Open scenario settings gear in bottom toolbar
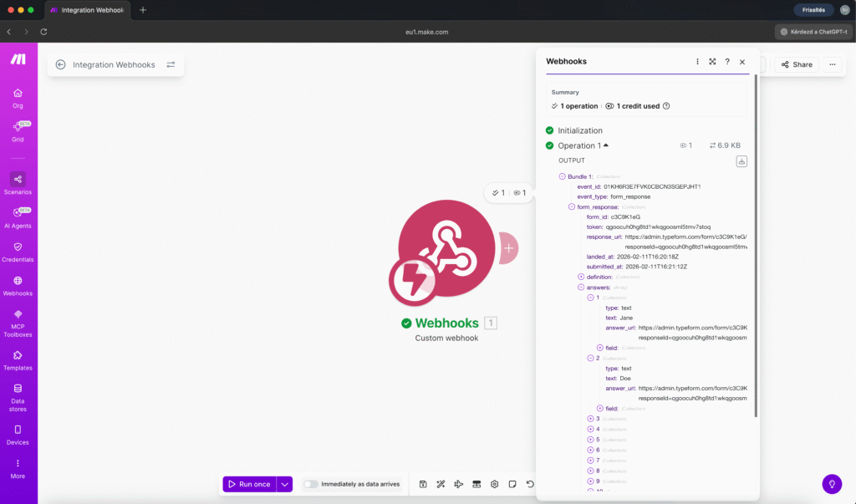856x504 pixels. pos(494,483)
